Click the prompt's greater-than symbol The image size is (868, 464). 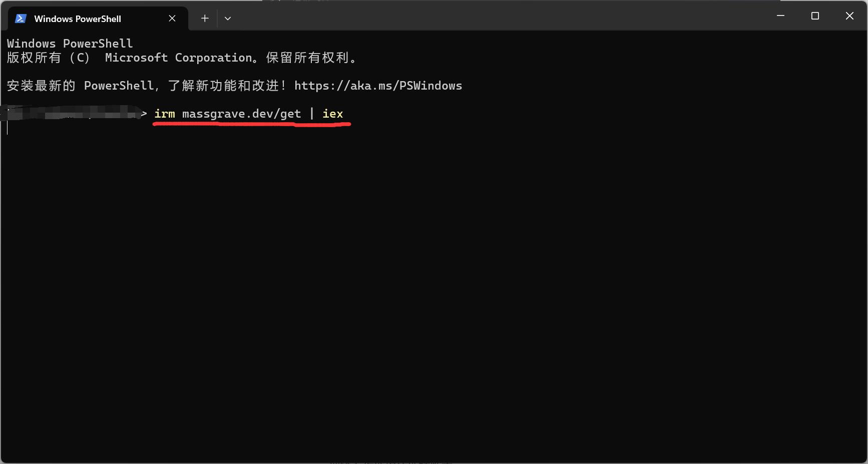tap(144, 114)
